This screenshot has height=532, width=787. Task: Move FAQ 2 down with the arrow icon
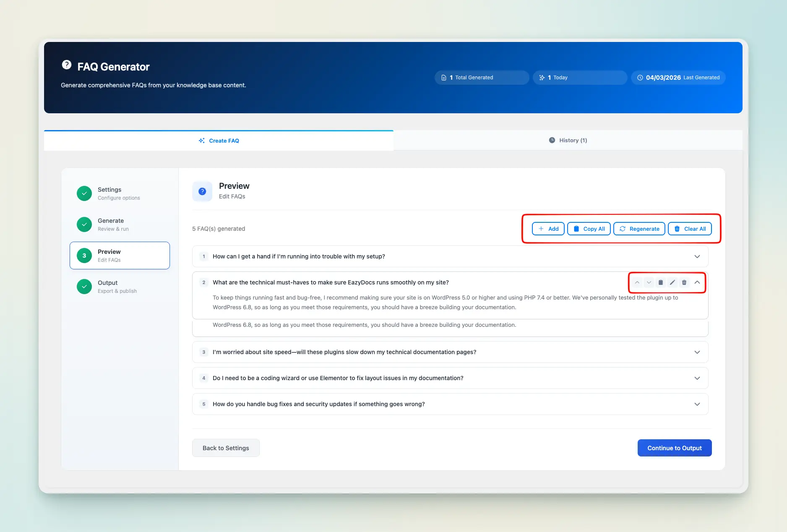tap(649, 282)
